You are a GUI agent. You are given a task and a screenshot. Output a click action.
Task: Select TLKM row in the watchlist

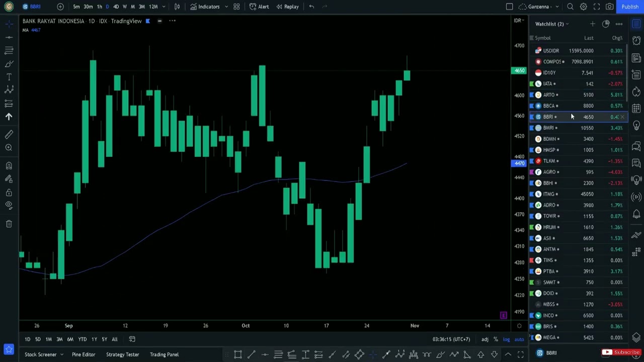click(578, 161)
